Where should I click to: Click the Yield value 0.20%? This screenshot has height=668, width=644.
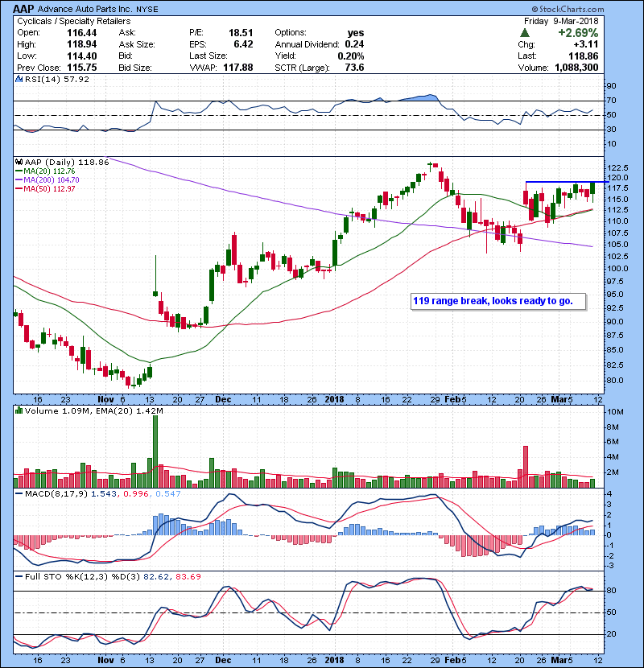[x=351, y=56]
